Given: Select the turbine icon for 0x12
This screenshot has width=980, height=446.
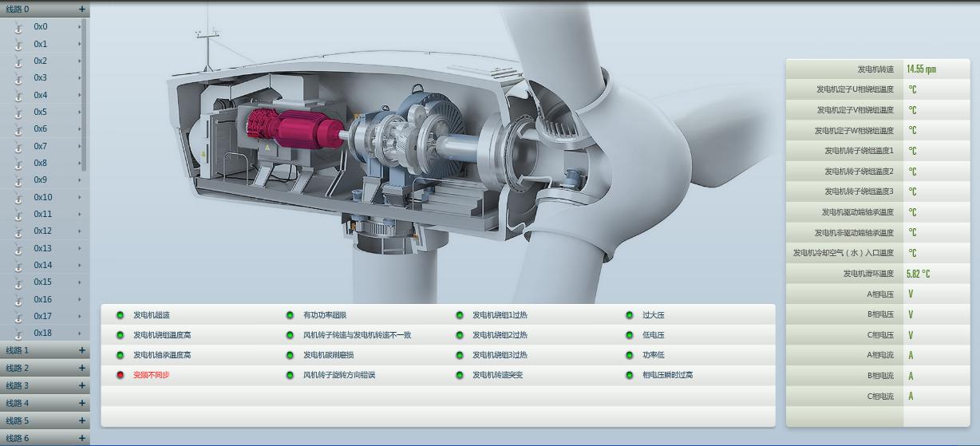Looking at the screenshot, I should point(18,231).
